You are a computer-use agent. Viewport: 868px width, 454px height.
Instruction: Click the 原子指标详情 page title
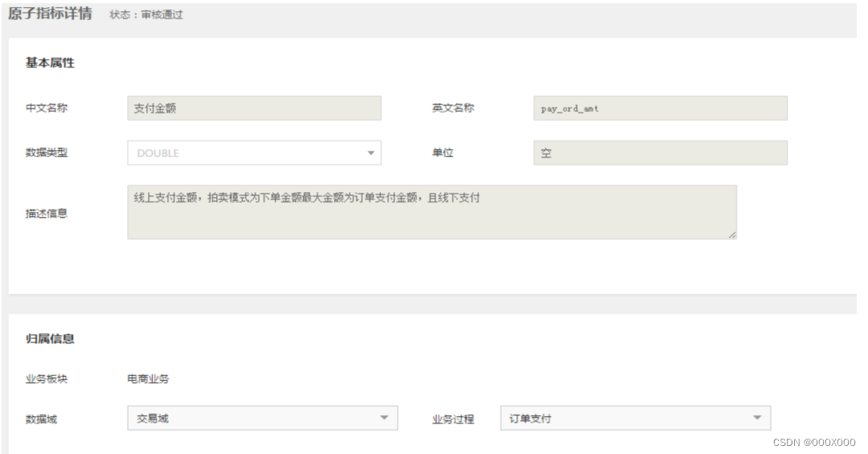point(50,14)
